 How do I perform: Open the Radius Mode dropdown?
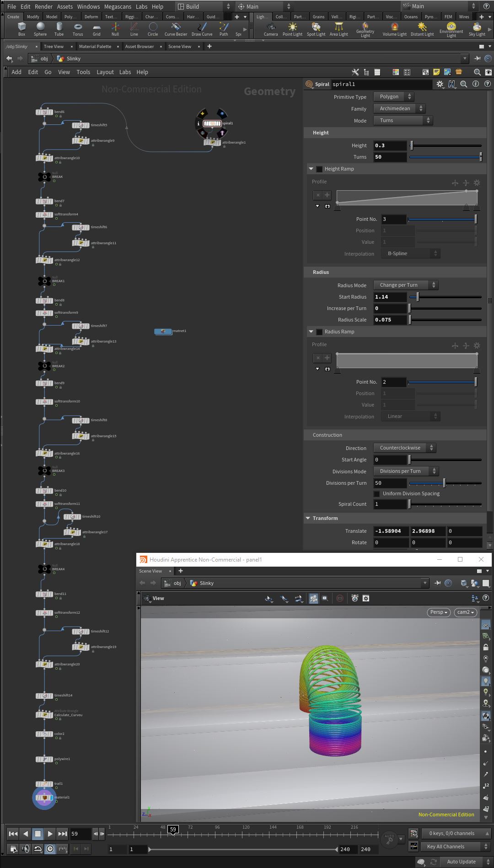pyautogui.click(x=406, y=285)
